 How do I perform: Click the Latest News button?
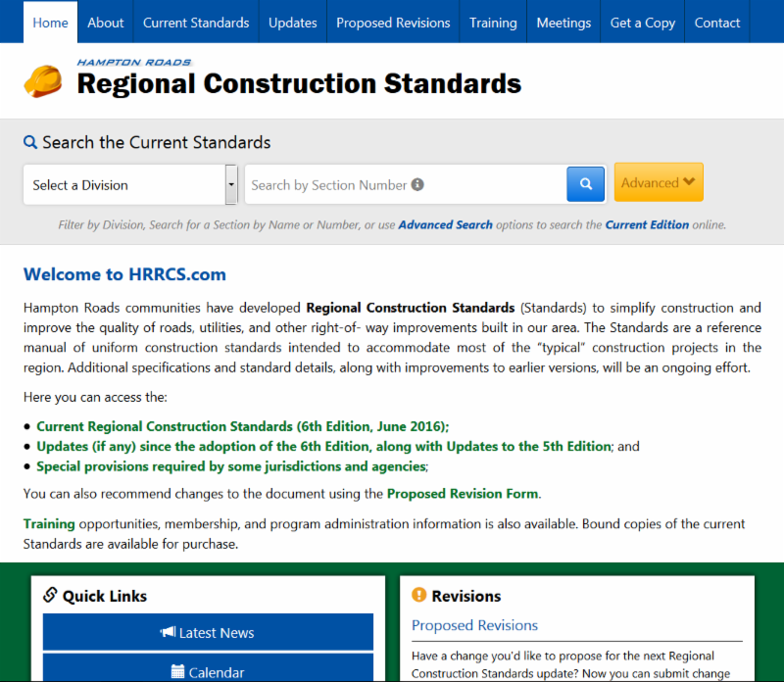[208, 633]
